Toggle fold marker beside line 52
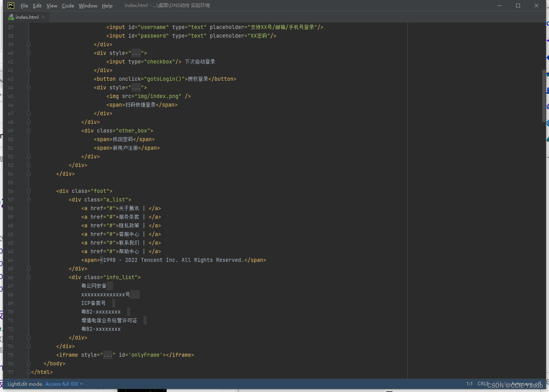 [x=29, y=156]
